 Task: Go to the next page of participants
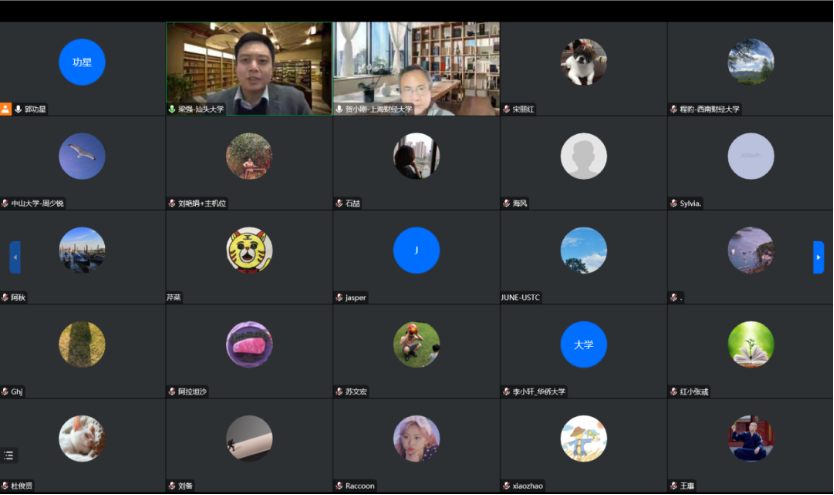tap(818, 257)
